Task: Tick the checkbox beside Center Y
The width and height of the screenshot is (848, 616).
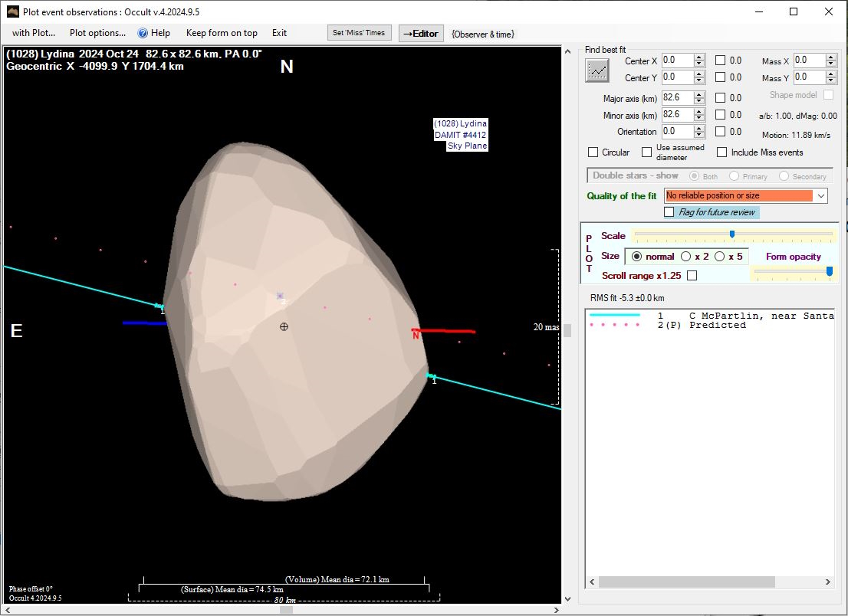Action: click(x=721, y=77)
